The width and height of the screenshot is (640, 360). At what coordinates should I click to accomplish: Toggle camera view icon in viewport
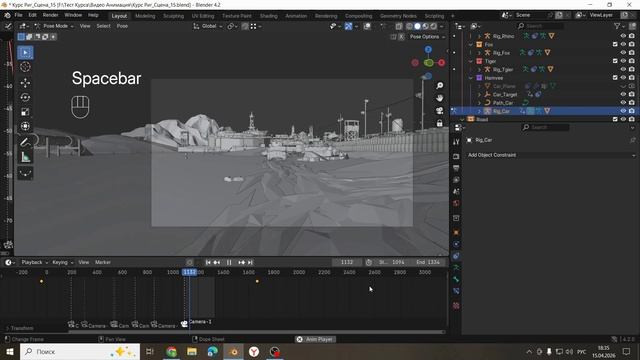point(440,111)
